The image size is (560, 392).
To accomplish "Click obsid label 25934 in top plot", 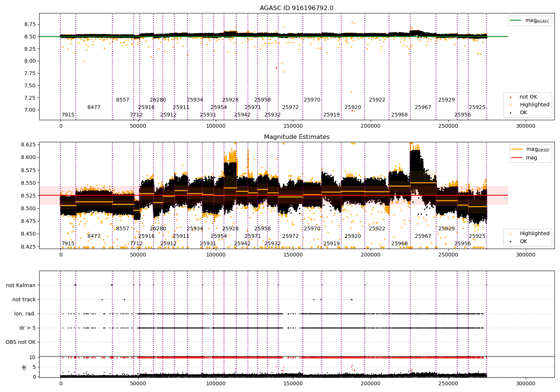I will pos(195,100).
